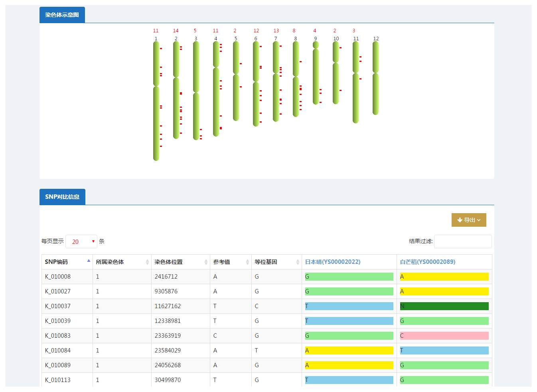Open 日本晴(YS00002022) variety link
Screen dimensions: 537x392
click(333, 262)
